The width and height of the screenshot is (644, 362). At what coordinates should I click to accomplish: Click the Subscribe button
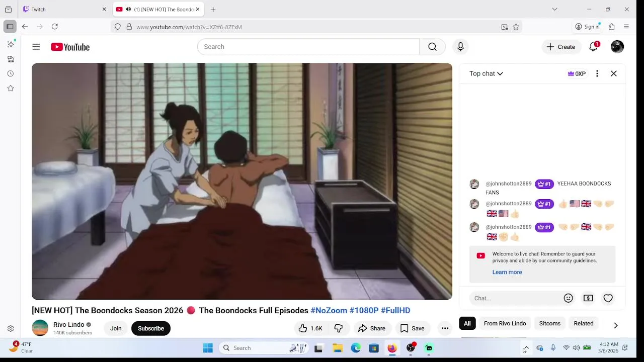click(151, 328)
